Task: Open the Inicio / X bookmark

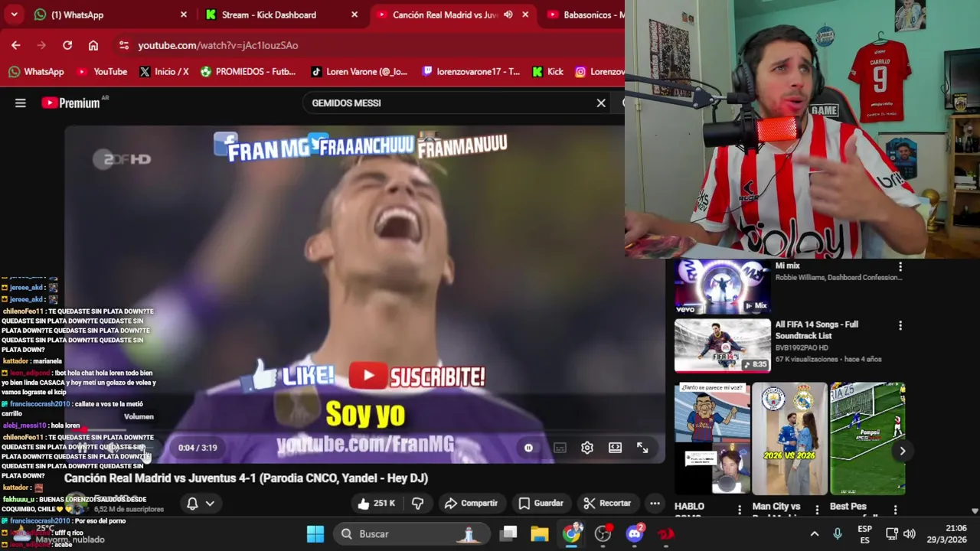Action: click(x=164, y=71)
